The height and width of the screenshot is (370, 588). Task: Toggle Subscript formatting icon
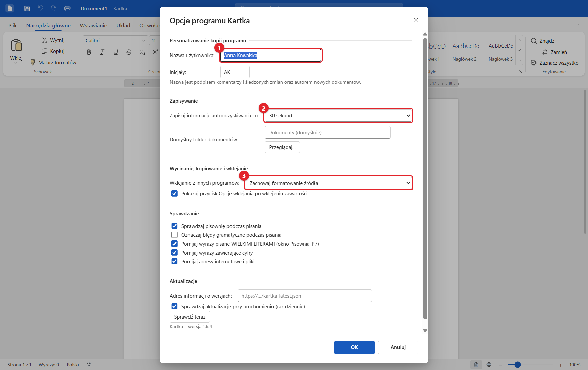point(142,52)
